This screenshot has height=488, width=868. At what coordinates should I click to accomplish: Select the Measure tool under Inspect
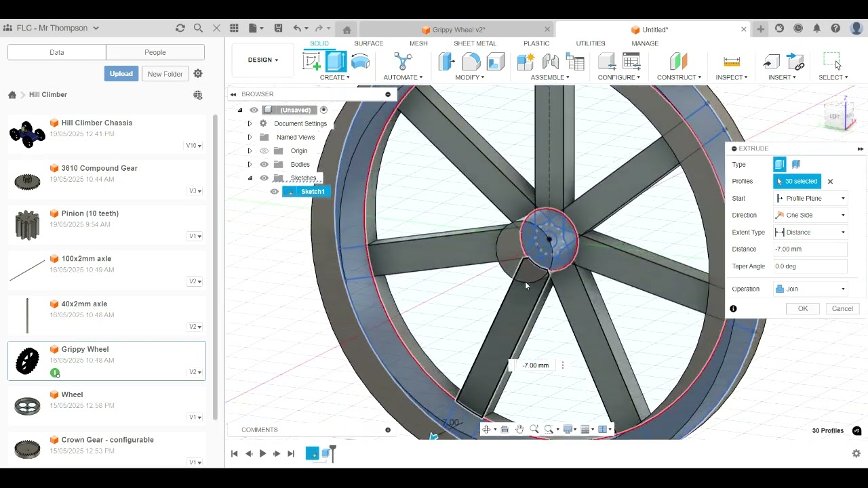(731, 62)
